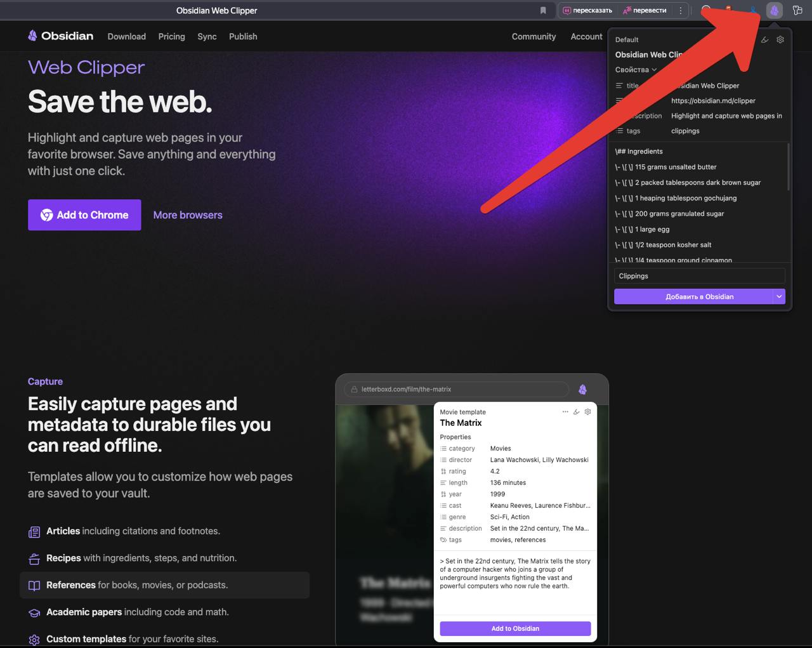Open the Account nav item
Viewport: 812px width, 648px height.
(586, 37)
